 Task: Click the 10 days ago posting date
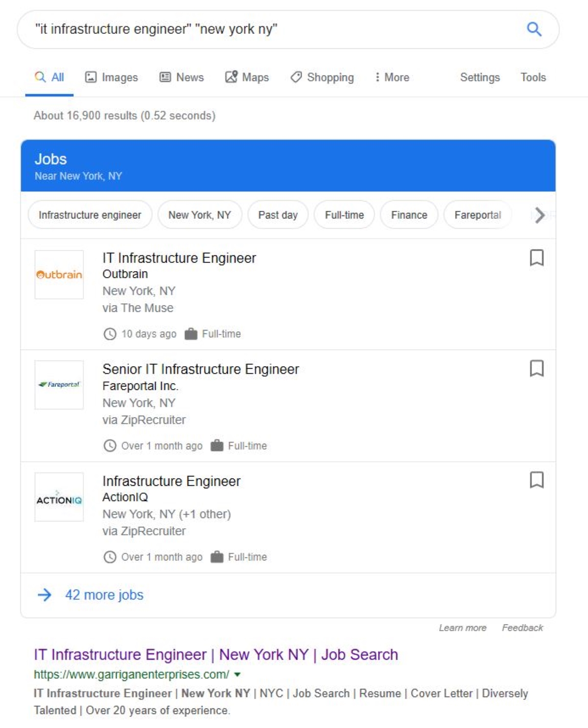[149, 334]
